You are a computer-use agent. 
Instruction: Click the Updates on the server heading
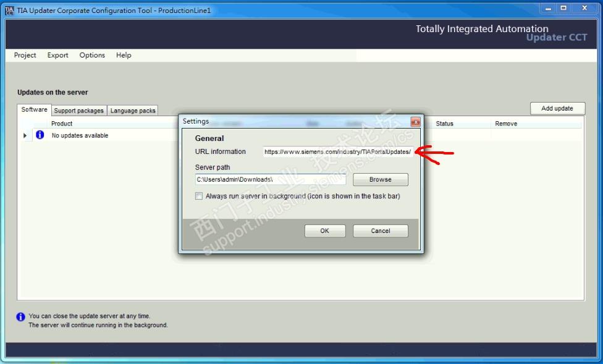tap(53, 92)
